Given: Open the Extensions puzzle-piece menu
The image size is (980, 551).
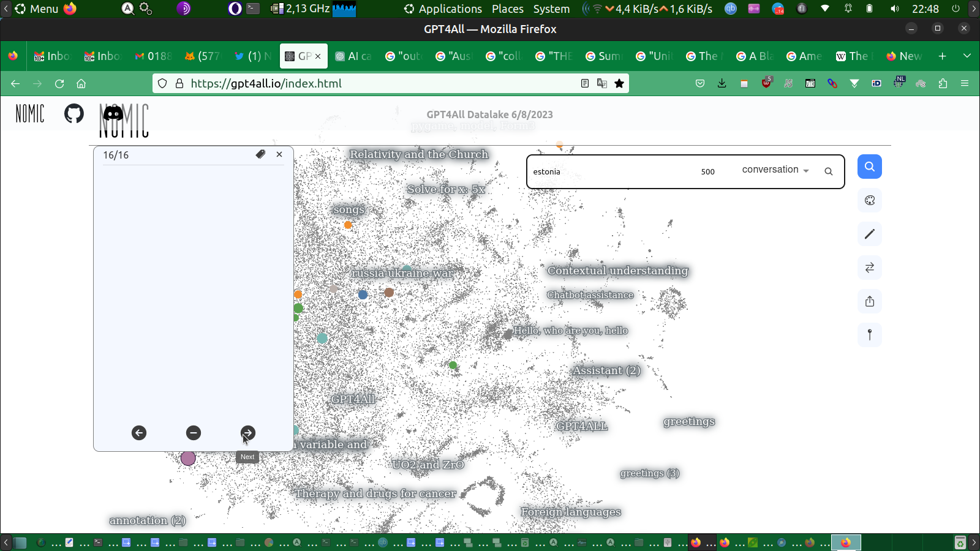Looking at the screenshot, I should (x=943, y=83).
